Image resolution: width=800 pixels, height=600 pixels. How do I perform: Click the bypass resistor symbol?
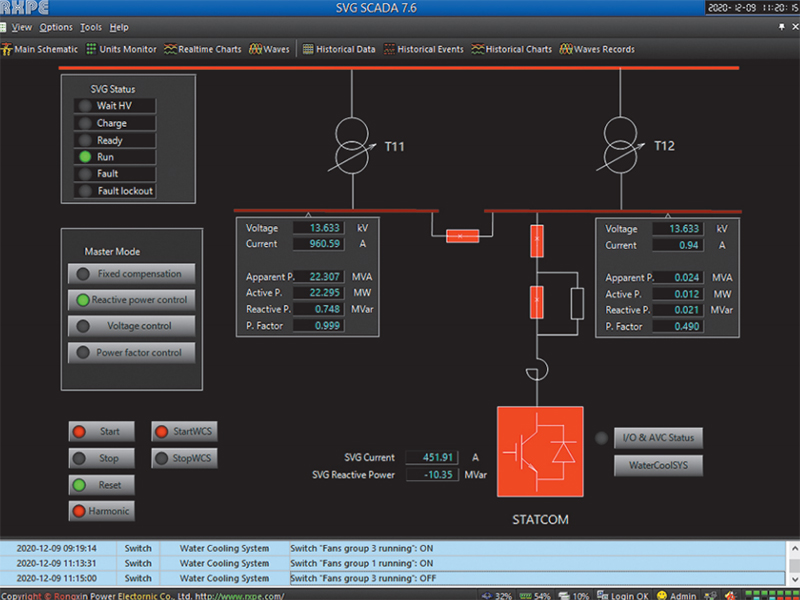tap(577, 302)
